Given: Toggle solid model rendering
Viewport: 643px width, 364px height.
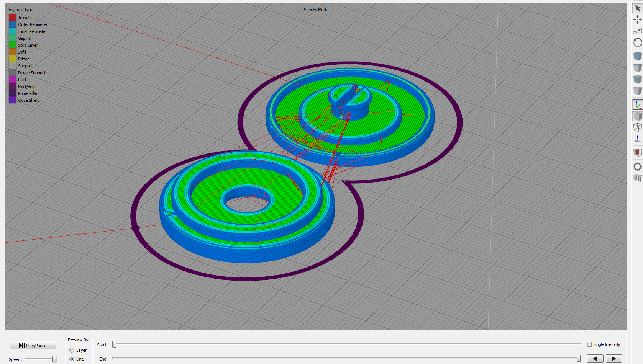Looking at the screenshot, I should (638, 116).
